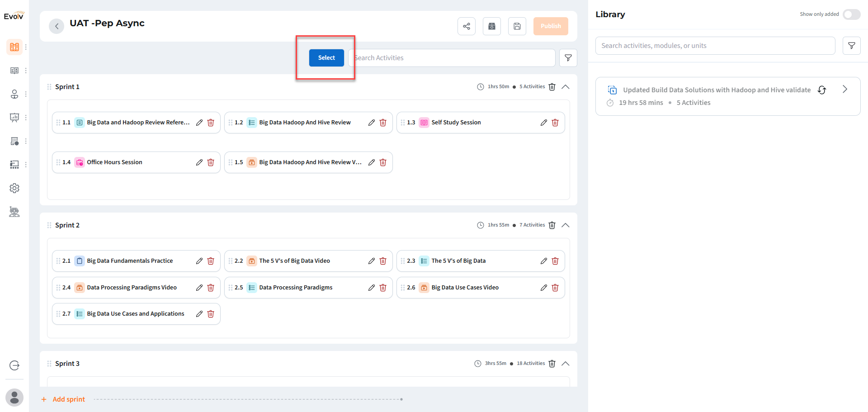
Task: Click the Evolv logo
Action: [x=14, y=16]
